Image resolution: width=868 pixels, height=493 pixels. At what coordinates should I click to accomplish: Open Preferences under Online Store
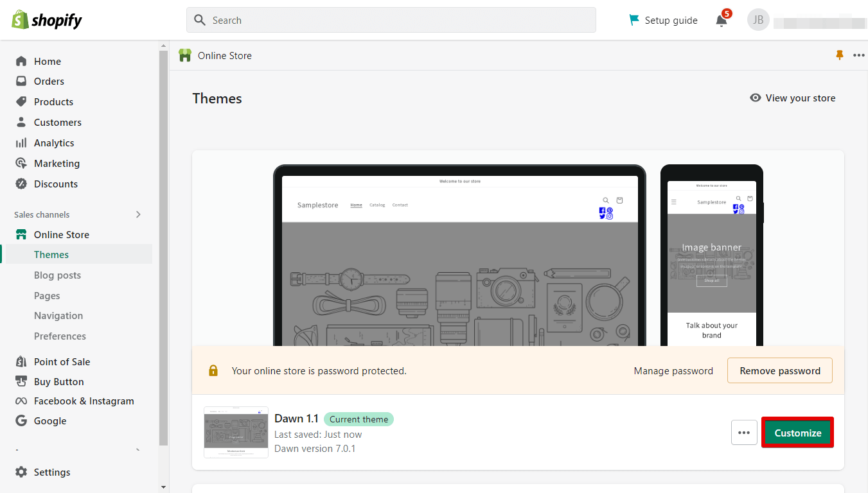click(60, 336)
